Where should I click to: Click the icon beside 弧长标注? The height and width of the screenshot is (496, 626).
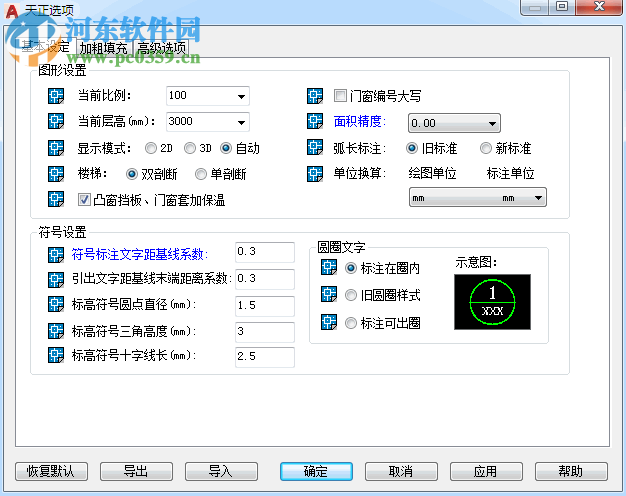(x=315, y=147)
